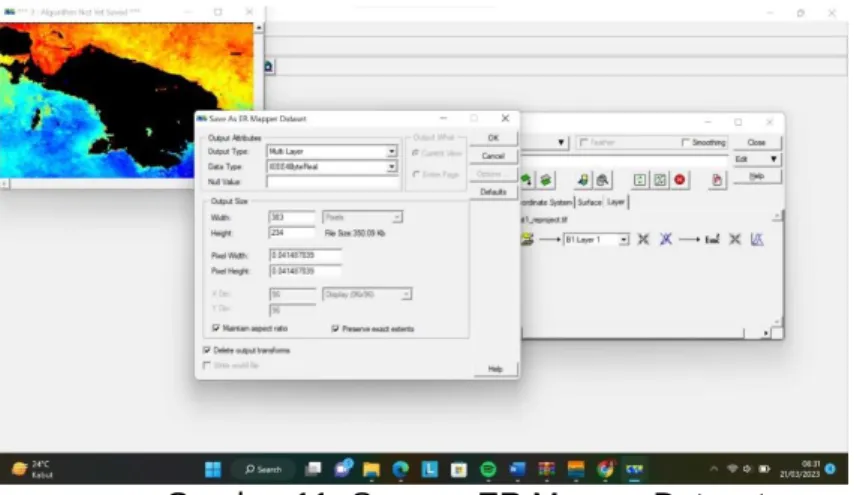Launch Microsoft Teams from the taskbar
The width and height of the screenshot is (854, 495).
click(x=343, y=468)
